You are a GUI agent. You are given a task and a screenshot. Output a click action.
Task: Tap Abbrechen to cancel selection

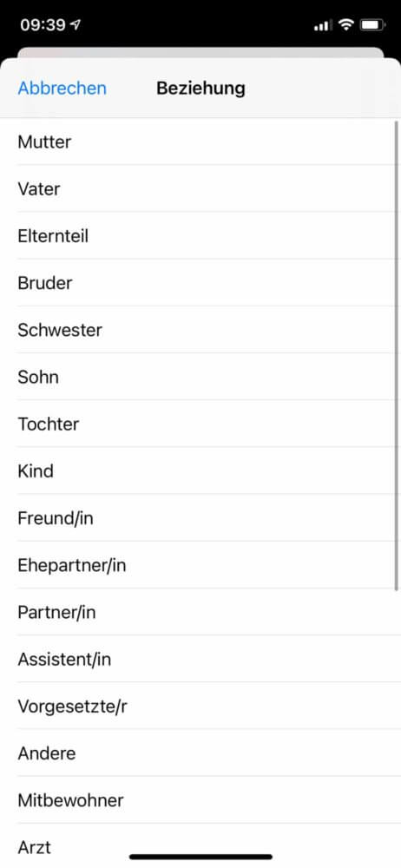[x=62, y=88]
